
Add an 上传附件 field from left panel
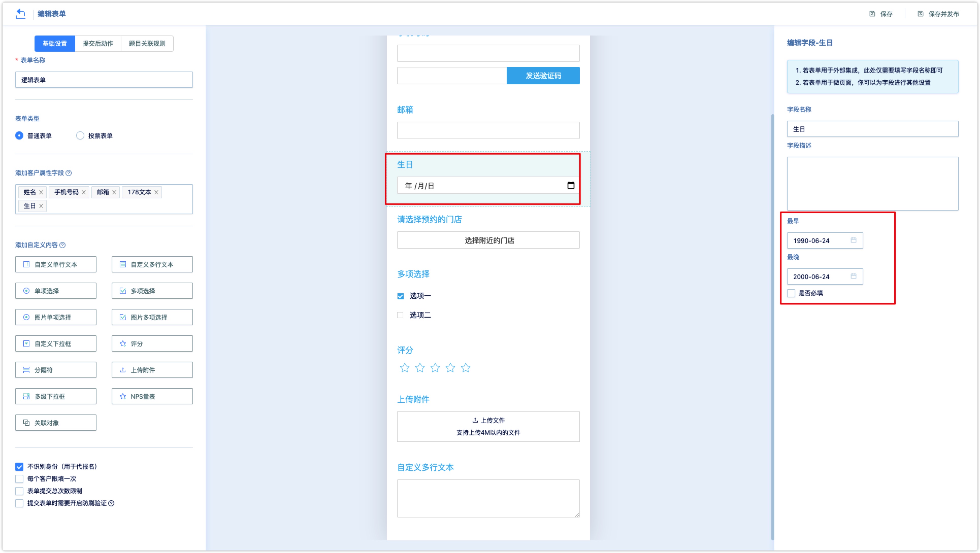(x=152, y=370)
